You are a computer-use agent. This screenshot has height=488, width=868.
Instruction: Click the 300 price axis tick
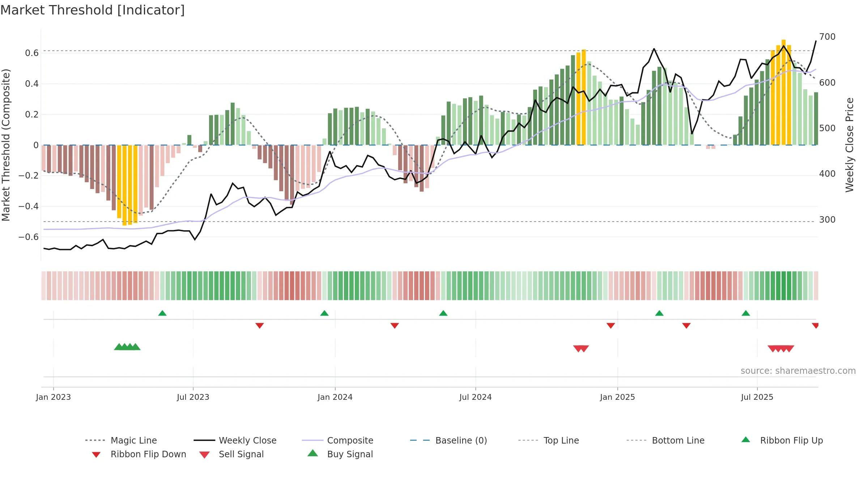pyautogui.click(x=827, y=220)
